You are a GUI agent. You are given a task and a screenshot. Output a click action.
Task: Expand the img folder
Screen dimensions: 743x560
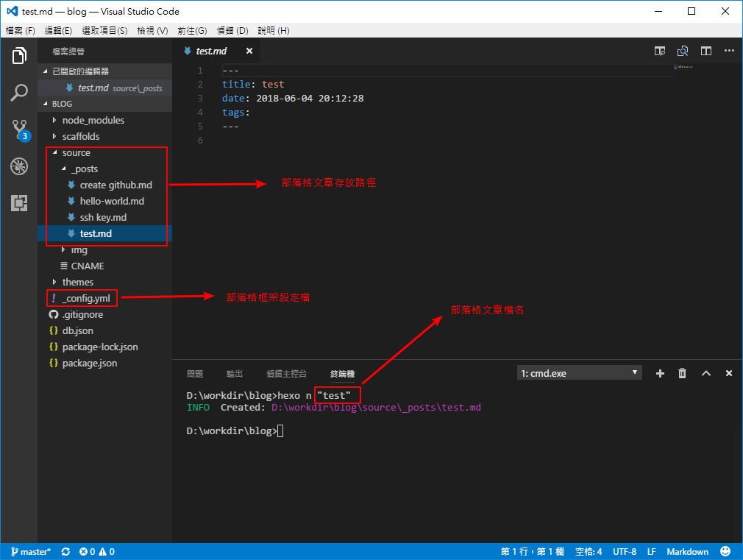pyautogui.click(x=63, y=249)
